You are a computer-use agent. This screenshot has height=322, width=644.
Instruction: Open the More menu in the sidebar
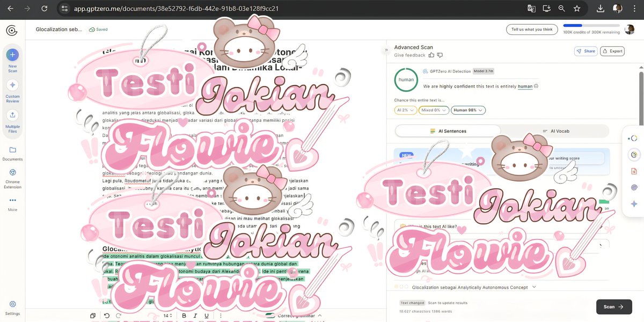pyautogui.click(x=12, y=204)
